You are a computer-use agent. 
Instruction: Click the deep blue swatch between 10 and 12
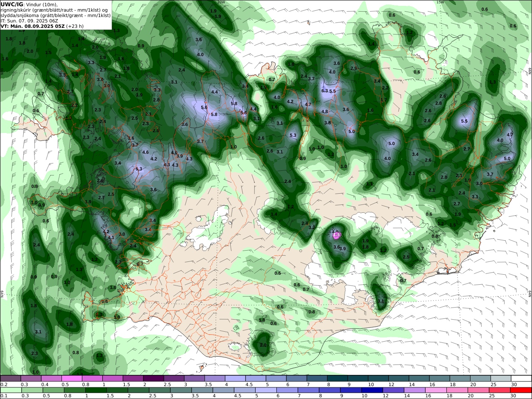click(x=371, y=390)
